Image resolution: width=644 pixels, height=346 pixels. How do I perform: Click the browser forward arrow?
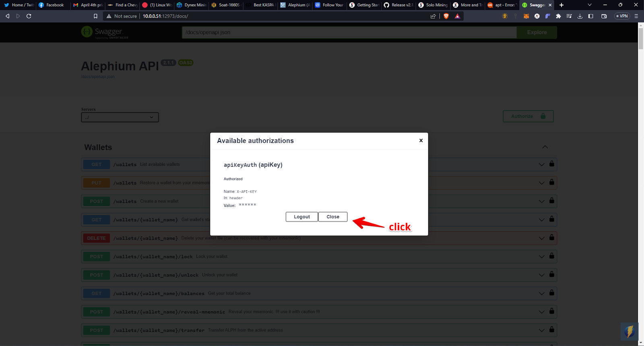point(18,16)
